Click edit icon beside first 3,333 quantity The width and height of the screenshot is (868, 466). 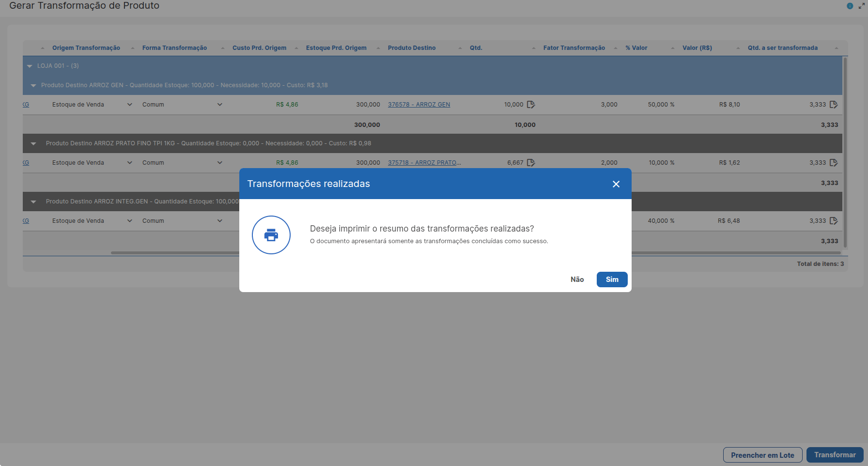tap(834, 105)
